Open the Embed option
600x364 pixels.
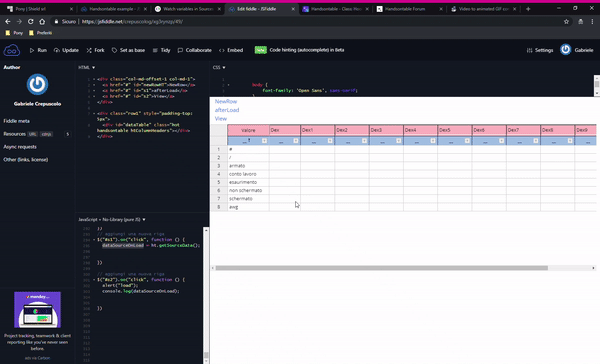(x=231, y=50)
